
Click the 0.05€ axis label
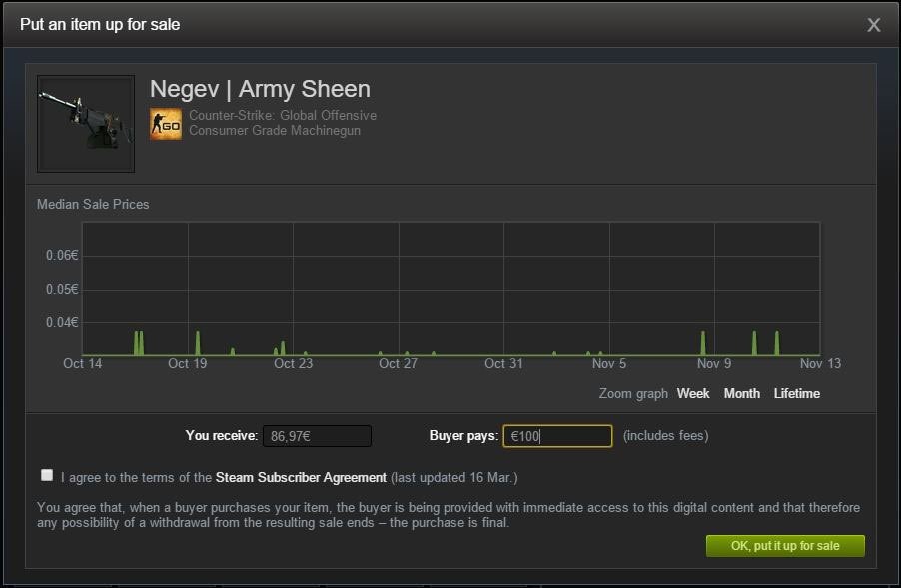pos(62,289)
